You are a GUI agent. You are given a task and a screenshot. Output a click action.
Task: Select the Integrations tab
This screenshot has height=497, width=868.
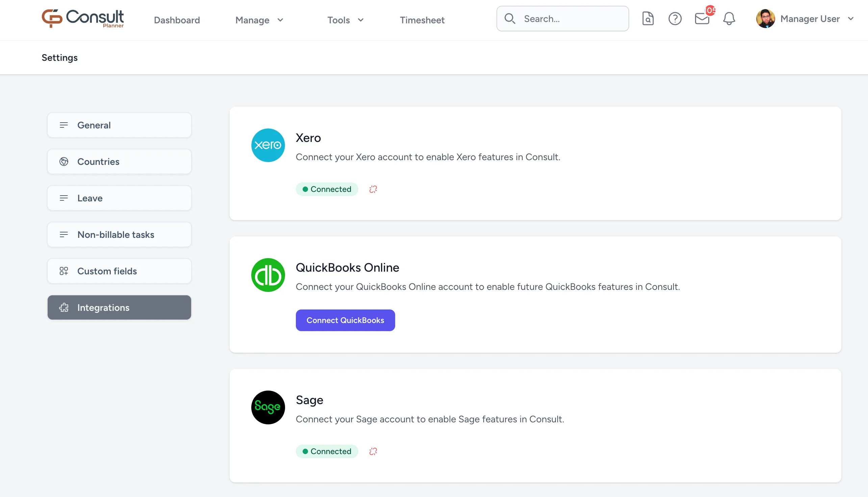click(120, 307)
